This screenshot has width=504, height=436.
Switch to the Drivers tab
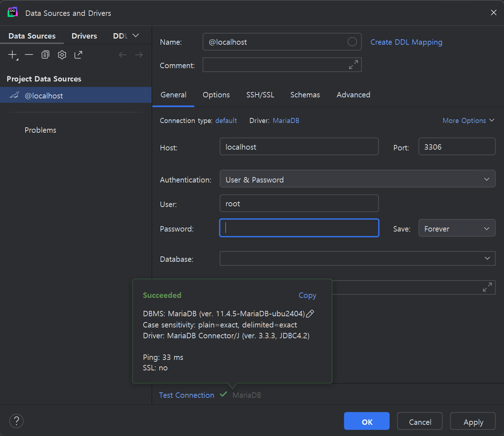84,36
